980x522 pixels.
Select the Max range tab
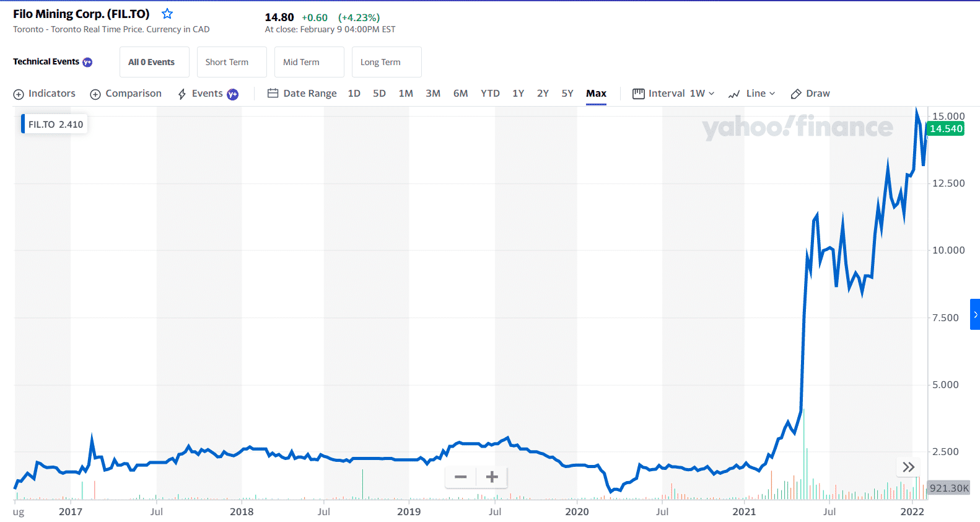(x=596, y=94)
